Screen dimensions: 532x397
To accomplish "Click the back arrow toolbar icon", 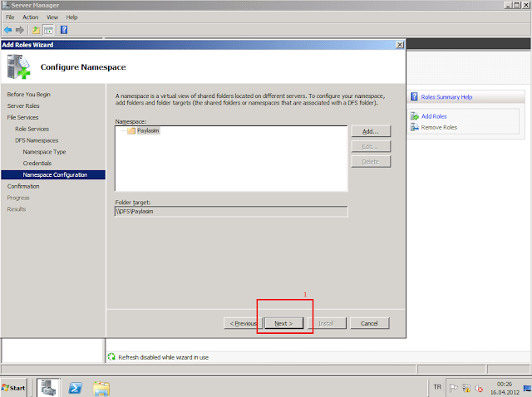I will [8, 29].
